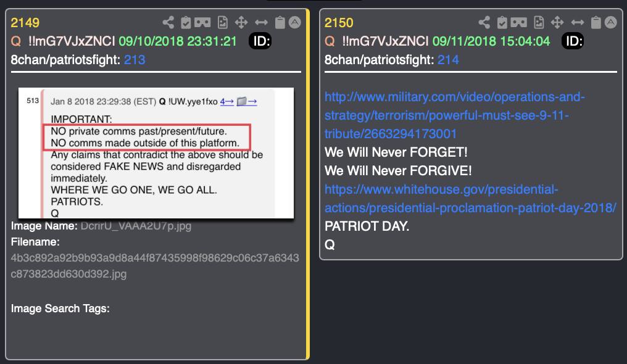Open the VR goggles view for post 2149

click(202, 22)
